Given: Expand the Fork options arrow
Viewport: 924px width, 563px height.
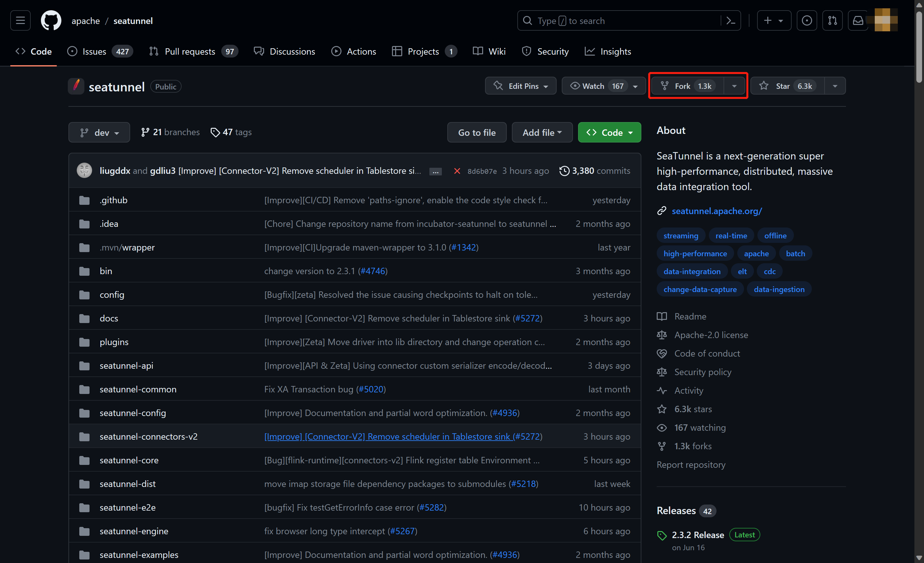Looking at the screenshot, I should (734, 86).
